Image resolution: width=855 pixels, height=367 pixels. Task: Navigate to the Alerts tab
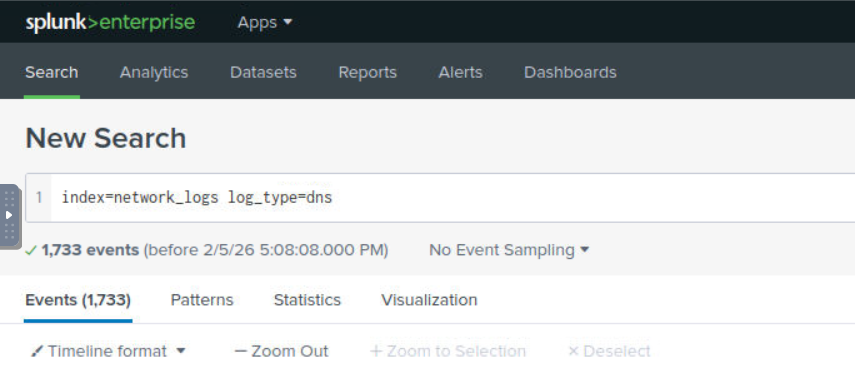coord(460,73)
